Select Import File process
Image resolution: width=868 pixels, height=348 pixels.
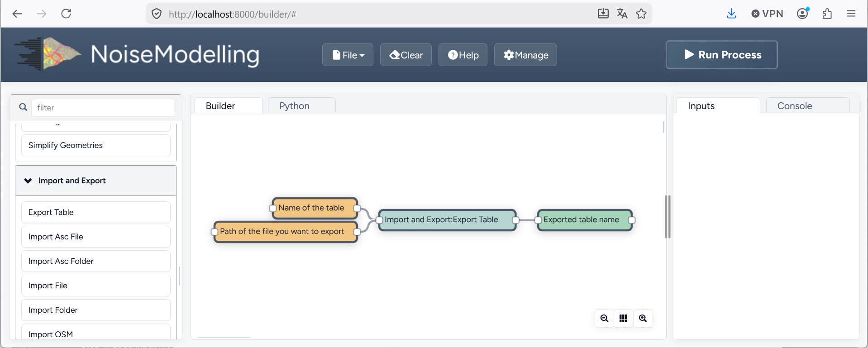click(96, 286)
